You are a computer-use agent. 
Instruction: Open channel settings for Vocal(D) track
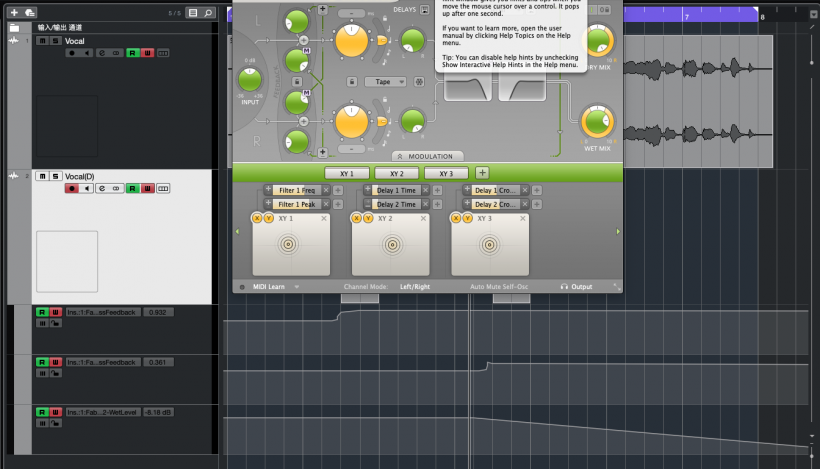click(x=102, y=188)
